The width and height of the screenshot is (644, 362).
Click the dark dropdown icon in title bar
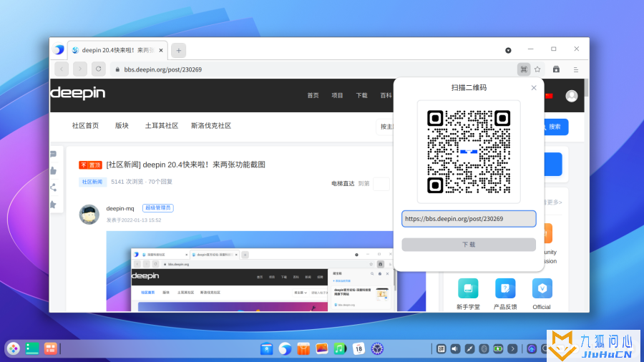pos(508,50)
